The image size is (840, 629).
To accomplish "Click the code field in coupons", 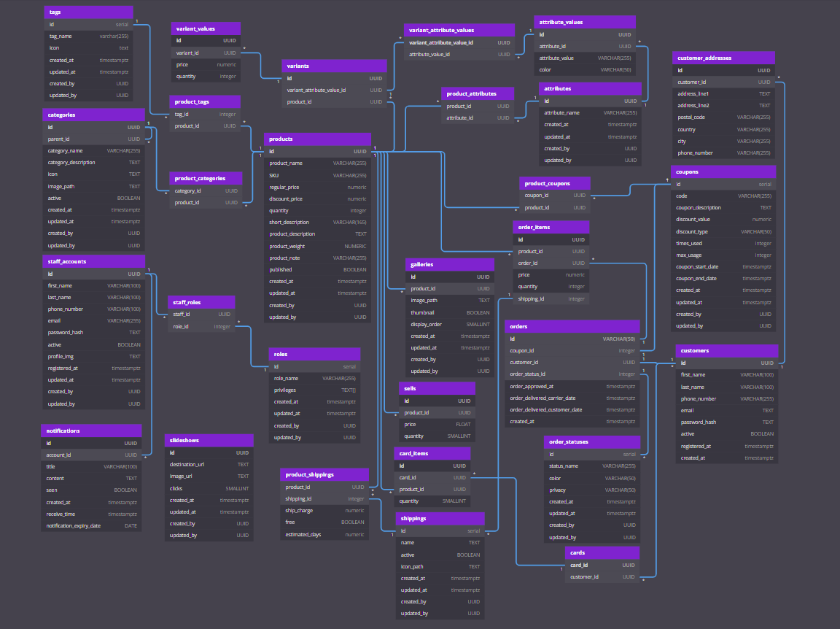I will click(723, 196).
